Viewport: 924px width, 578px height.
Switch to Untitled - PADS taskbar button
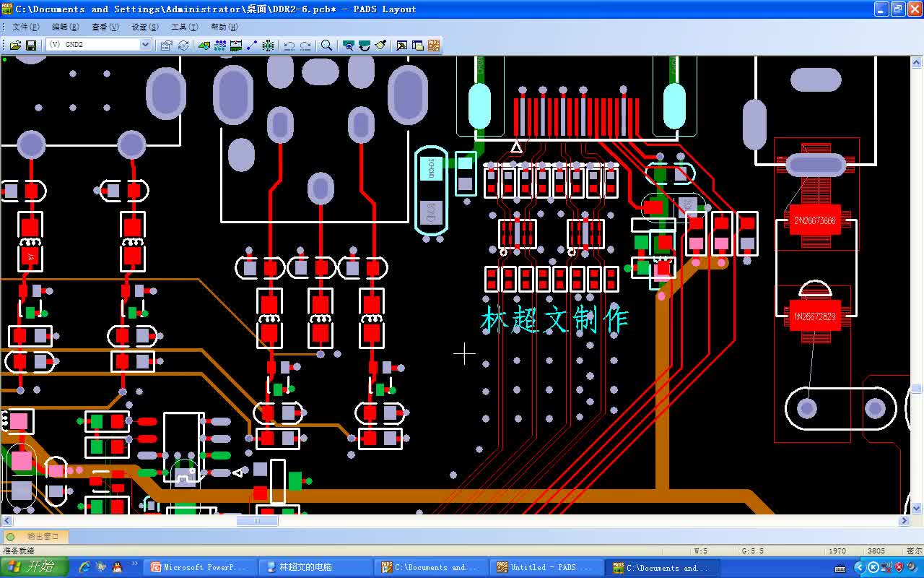tap(546, 567)
